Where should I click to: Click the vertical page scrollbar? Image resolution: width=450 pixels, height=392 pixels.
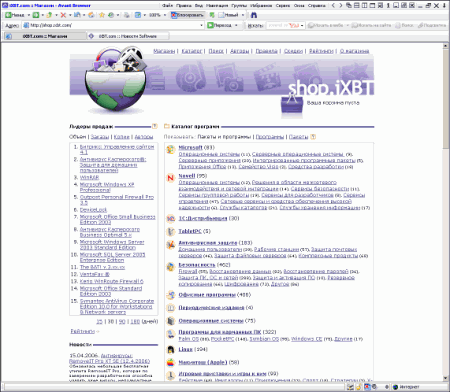coord(446,212)
